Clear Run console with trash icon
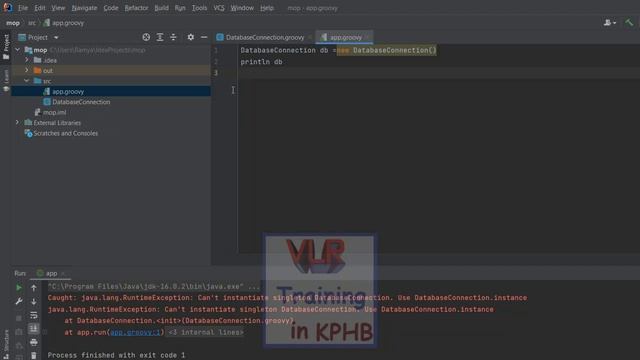The height and width of the screenshot is (360, 640). (34, 356)
